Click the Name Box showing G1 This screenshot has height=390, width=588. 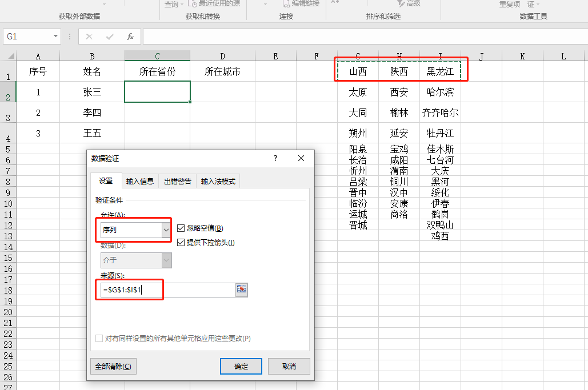coord(27,37)
